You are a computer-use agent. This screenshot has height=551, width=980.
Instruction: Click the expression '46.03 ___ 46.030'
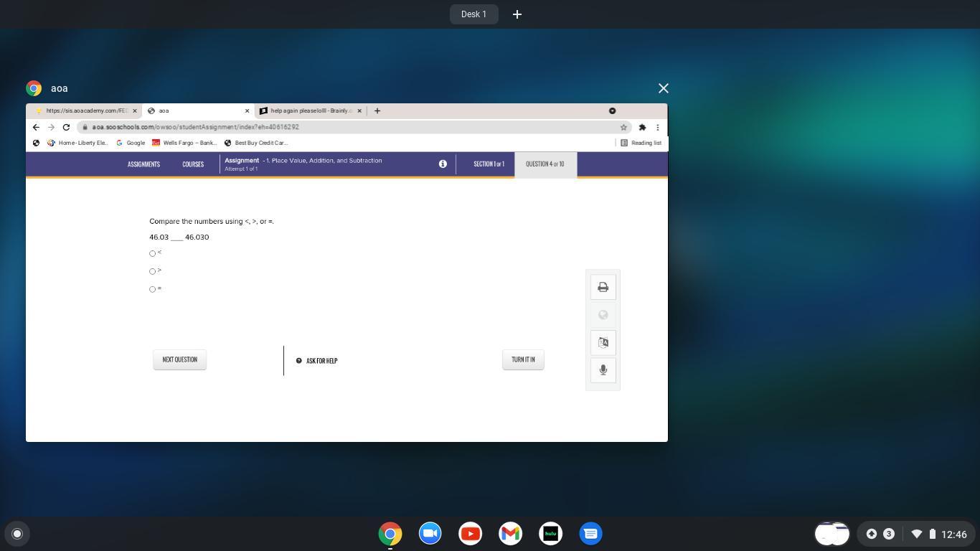(179, 237)
